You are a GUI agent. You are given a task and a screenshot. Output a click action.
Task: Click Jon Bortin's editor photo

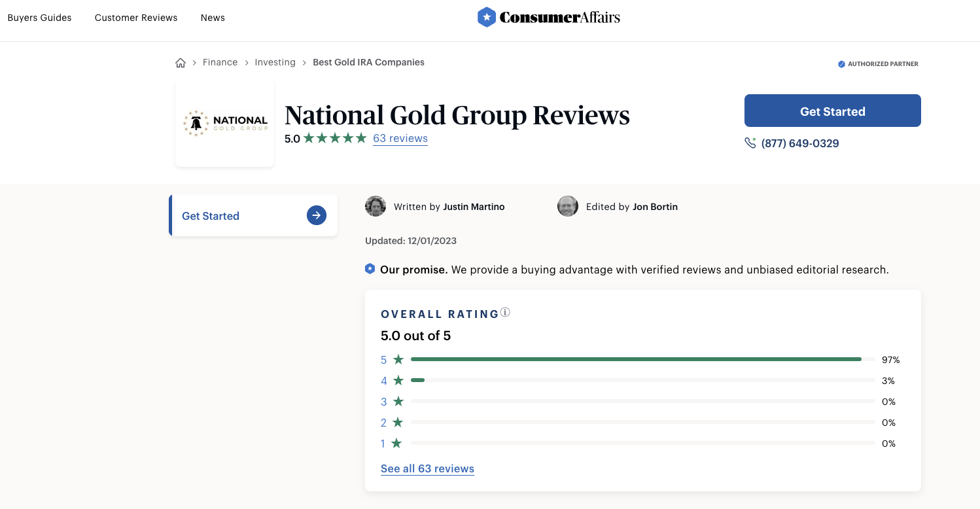(568, 206)
